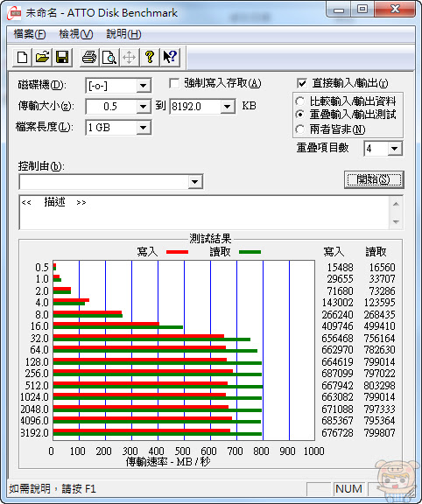422x504 pixels.
Task: Click the green 讀取 legend swatch
Action: click(x=250, y=252)
